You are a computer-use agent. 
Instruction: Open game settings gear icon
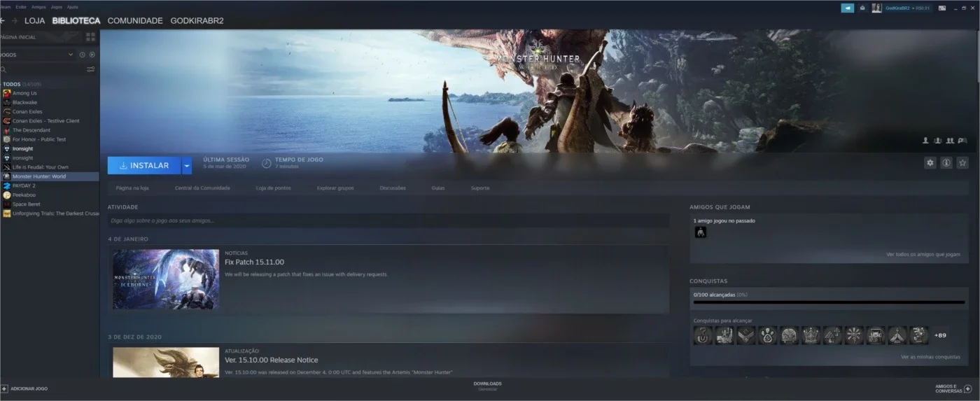930,162
